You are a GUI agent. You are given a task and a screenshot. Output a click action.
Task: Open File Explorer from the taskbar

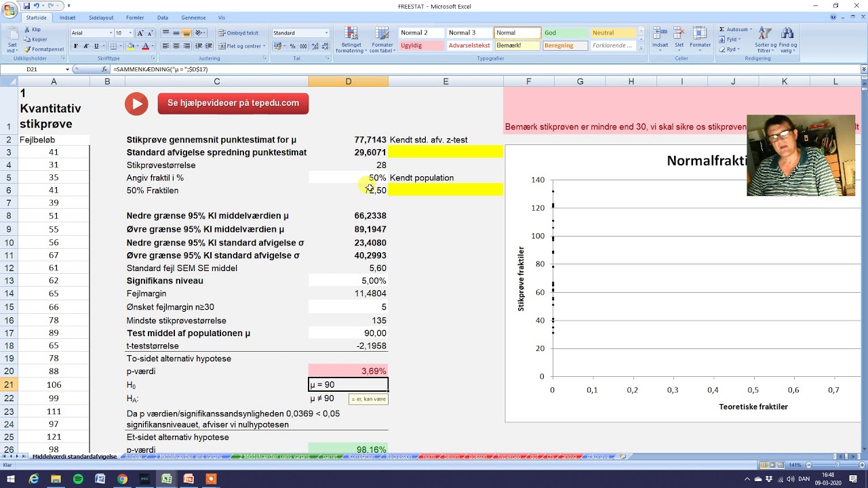(x=56, y=479)
